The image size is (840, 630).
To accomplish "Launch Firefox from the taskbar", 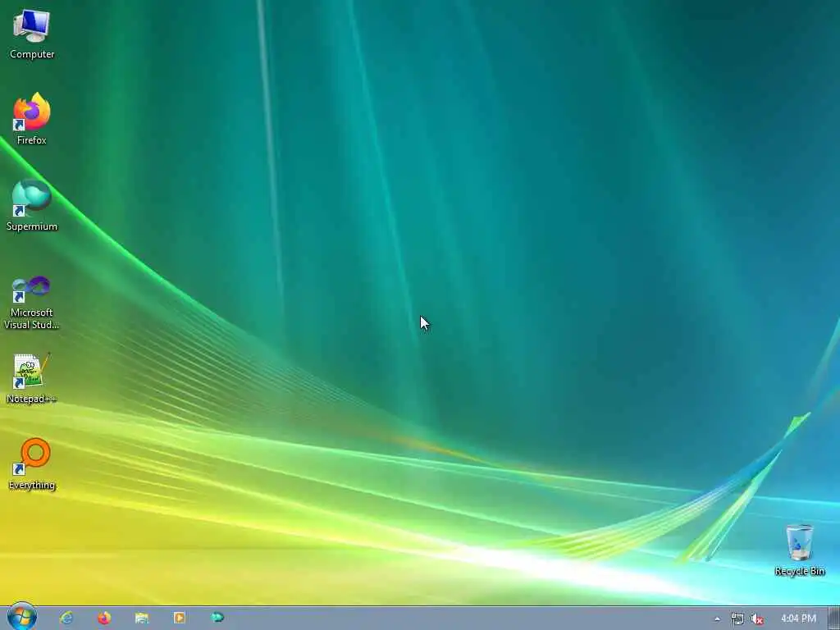I will pos(104,619).
